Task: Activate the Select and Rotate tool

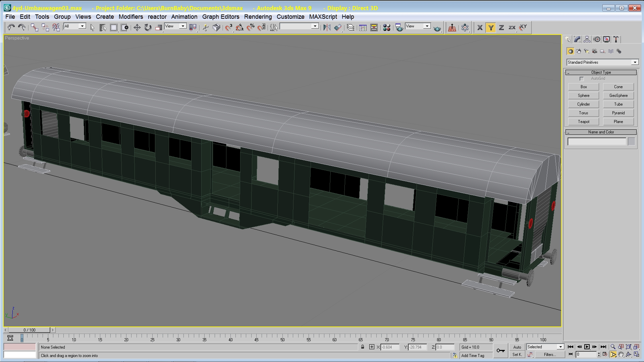Action: (x=148, y=27)
